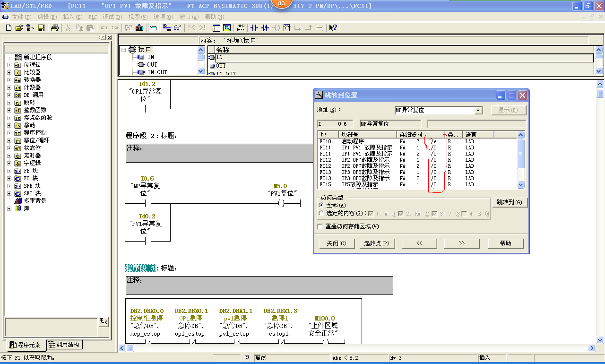Click the 语言 column header
Image resolution: width=605 pixels, height=364 pixels.
[478, 135]
